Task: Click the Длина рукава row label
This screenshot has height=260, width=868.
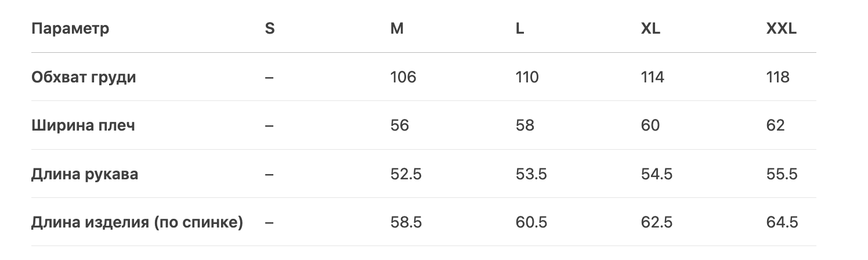Action: [x=85, y=174]
